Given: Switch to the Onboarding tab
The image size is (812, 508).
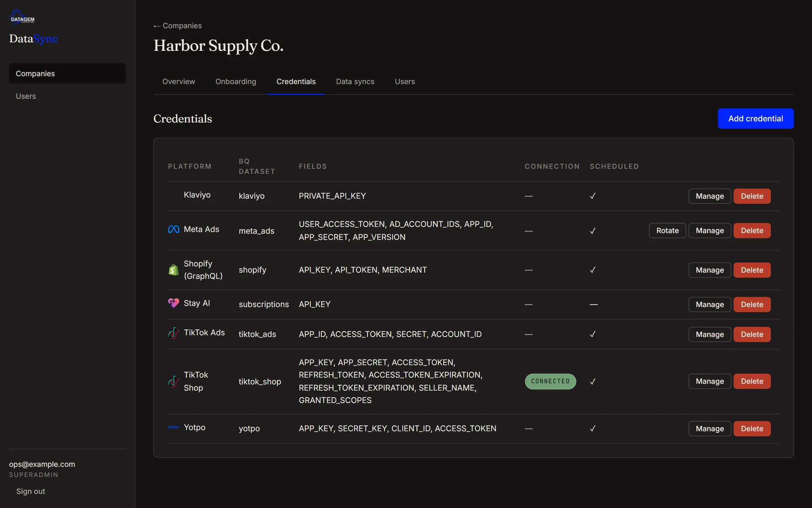Looking at the screenshot, I should tap(236, 82).
